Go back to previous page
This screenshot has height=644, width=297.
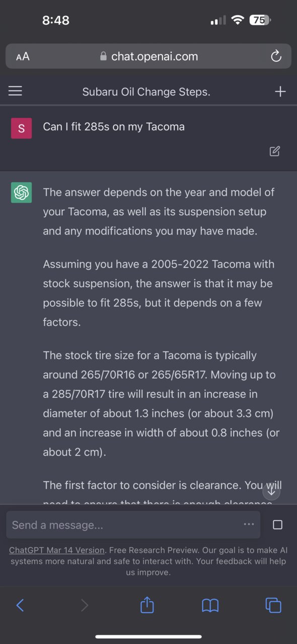(20, 605)
